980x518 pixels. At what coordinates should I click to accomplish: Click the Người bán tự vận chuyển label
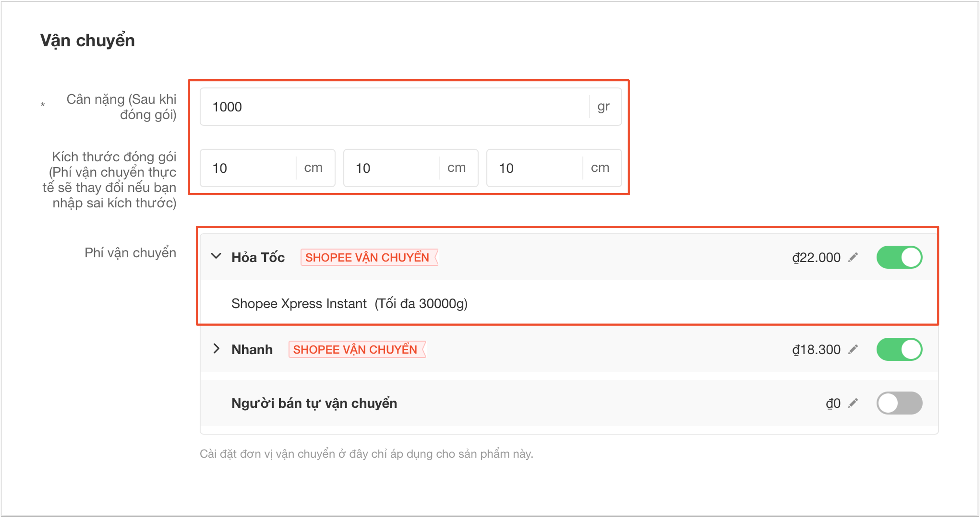pos(314,403)
